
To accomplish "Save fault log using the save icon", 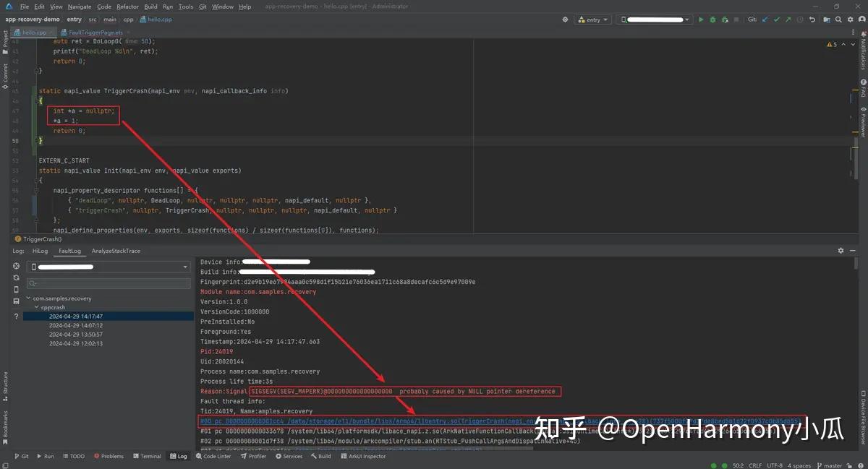I will coord(15,301).
